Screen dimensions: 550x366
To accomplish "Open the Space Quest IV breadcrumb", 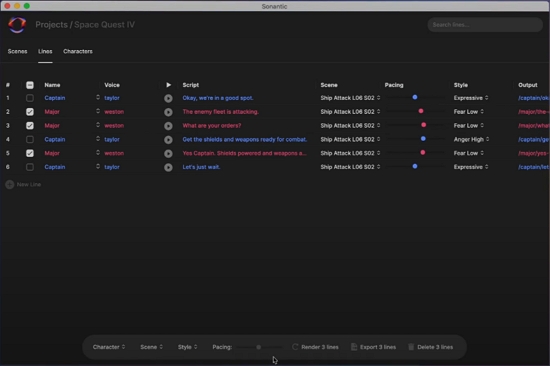I will pos(105,25).
